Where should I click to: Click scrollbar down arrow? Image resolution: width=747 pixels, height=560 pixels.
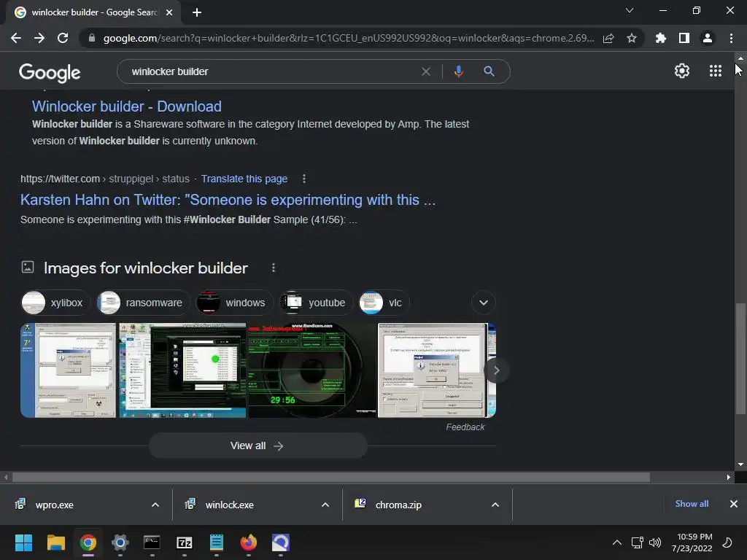tap(740, 464)
